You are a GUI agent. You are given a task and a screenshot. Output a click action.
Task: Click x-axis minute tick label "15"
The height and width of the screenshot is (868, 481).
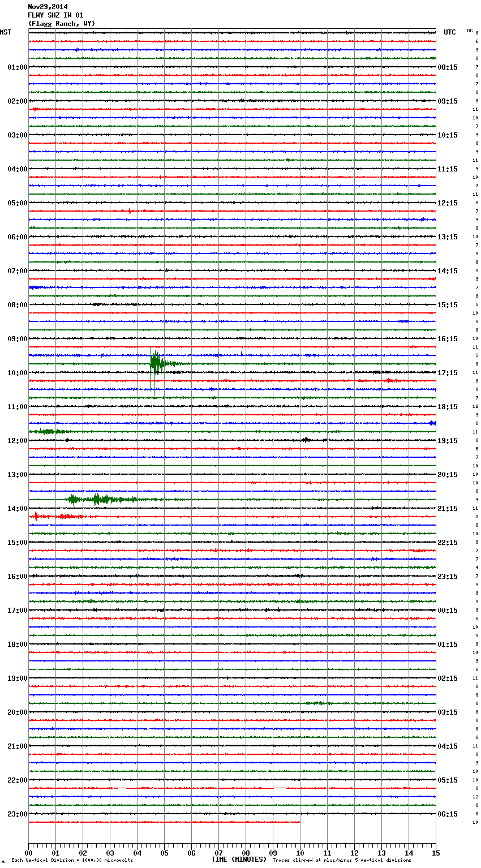coord(435,853)
